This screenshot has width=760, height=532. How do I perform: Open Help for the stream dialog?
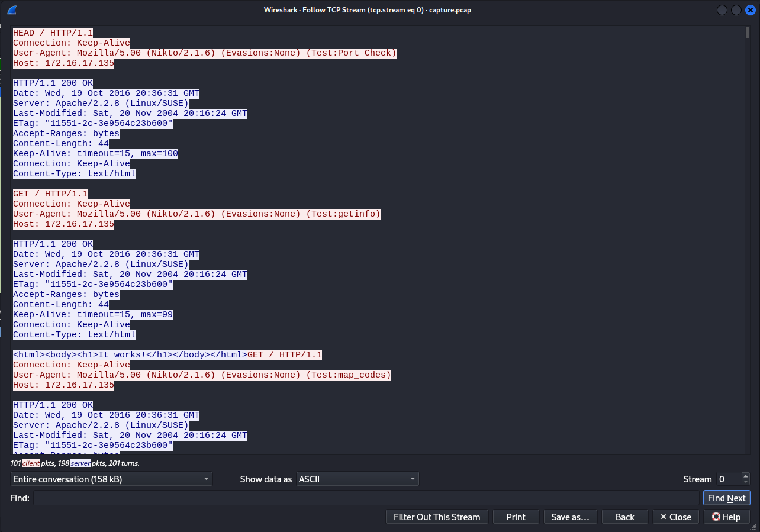[726, 517]
